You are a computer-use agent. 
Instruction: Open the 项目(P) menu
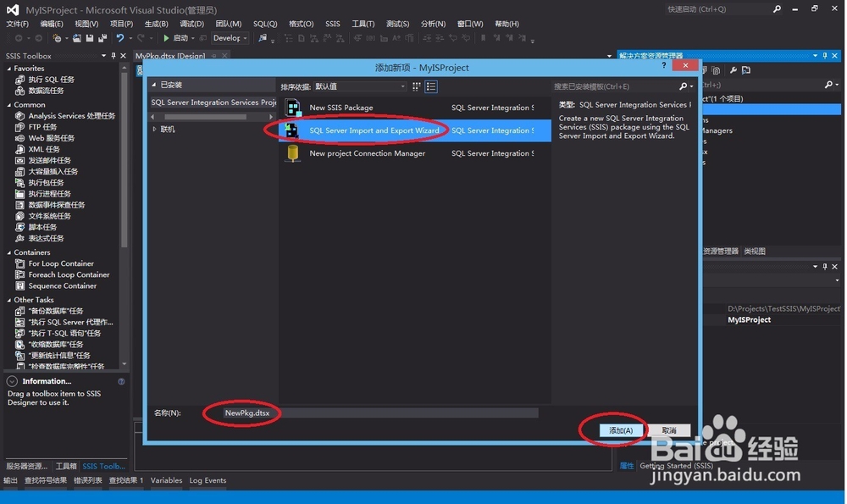point(121,24)
